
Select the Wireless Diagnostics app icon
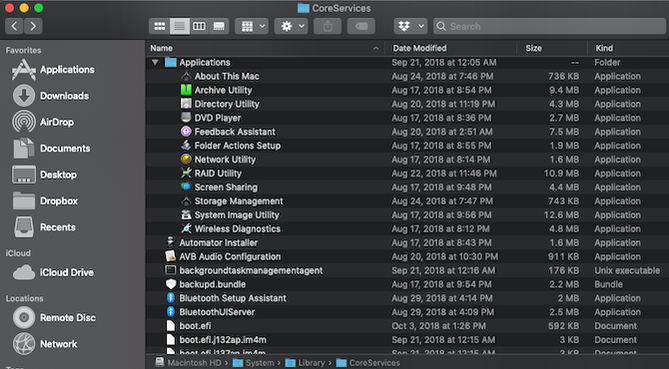coord(186,229)
